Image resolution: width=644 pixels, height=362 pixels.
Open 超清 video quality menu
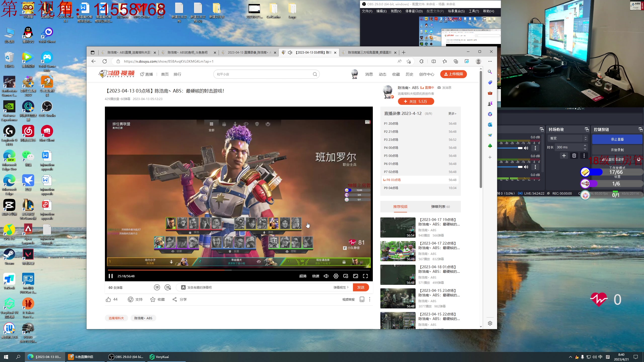(303, 276)
